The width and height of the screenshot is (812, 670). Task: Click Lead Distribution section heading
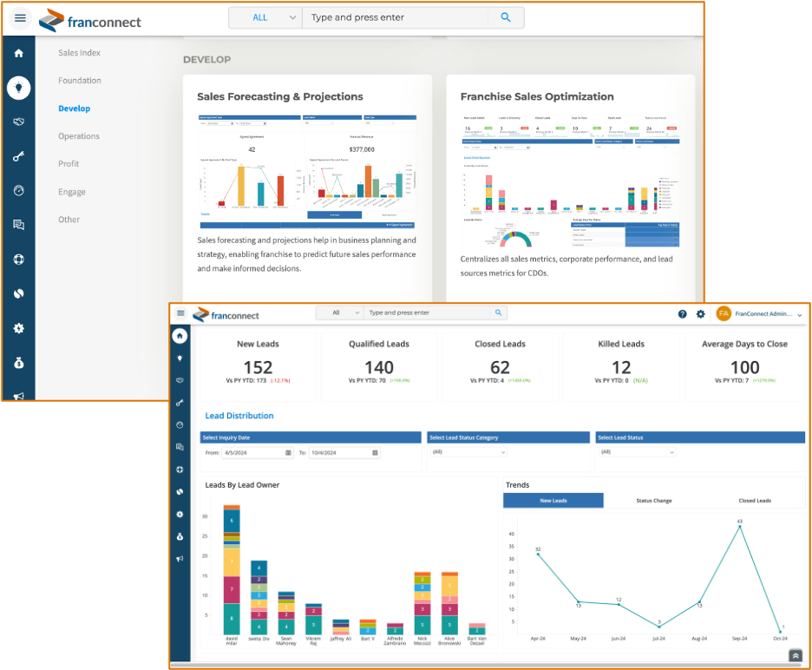tap(239, 416)
